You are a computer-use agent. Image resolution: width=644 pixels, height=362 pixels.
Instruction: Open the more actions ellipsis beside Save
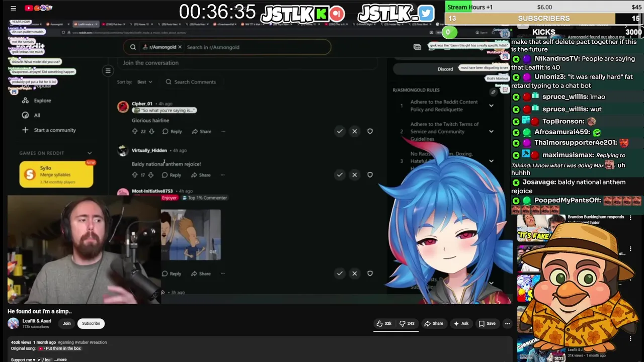click(507, 323)
